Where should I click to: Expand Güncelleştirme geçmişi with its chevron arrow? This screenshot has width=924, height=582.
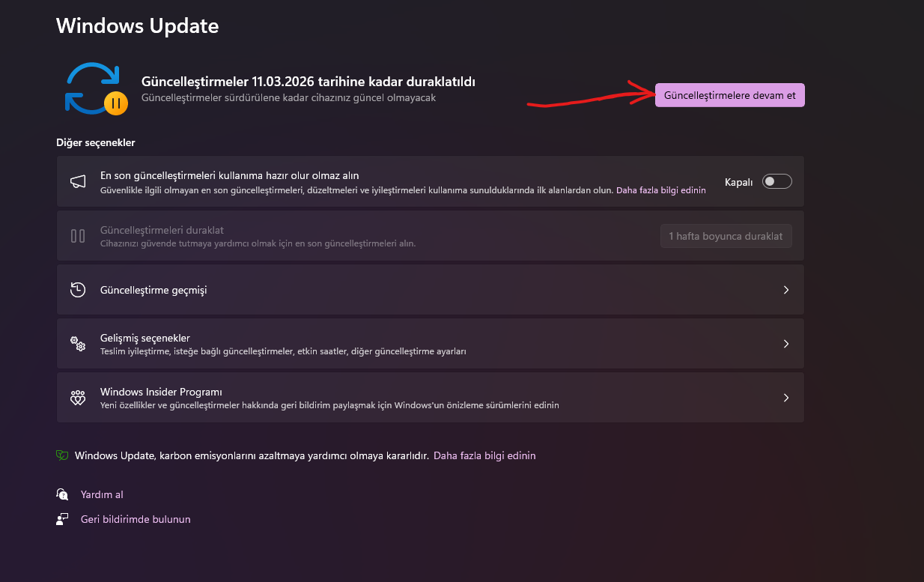pos(785,290)
